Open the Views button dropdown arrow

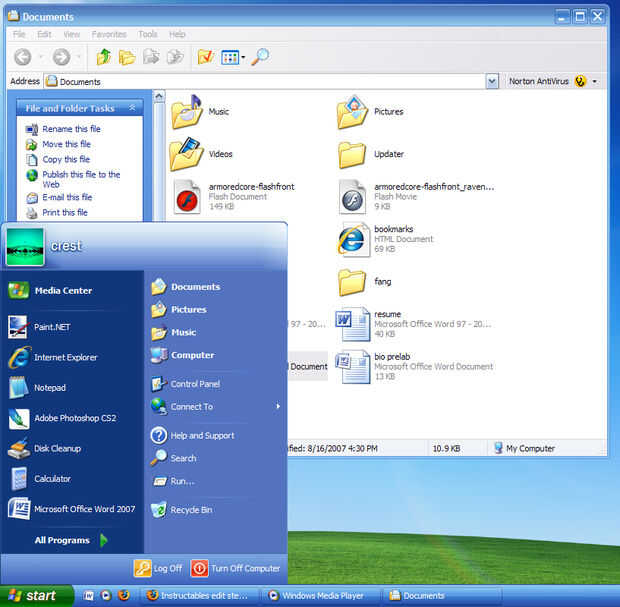pyautogui.click(x=243, y=58)
